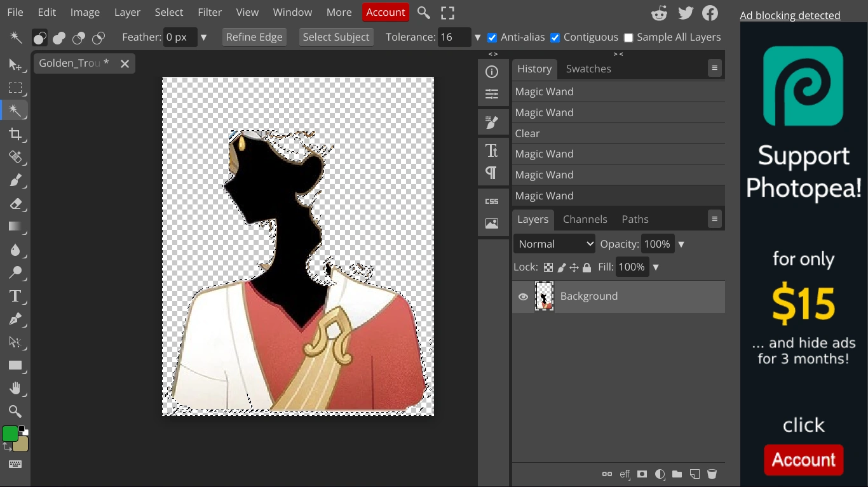This screenshot has height=487, width=868.
Task: Select the Rectangle Select tool
Action: click(x=15, y=88)
